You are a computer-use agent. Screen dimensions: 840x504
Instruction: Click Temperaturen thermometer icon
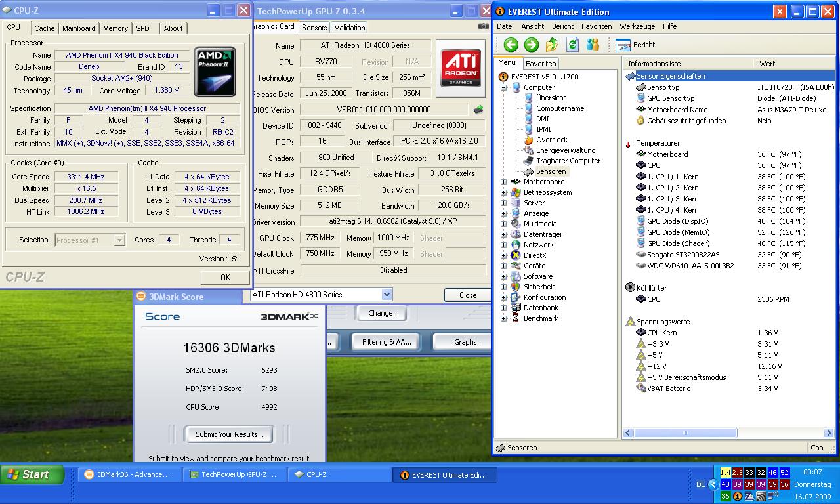630,143
